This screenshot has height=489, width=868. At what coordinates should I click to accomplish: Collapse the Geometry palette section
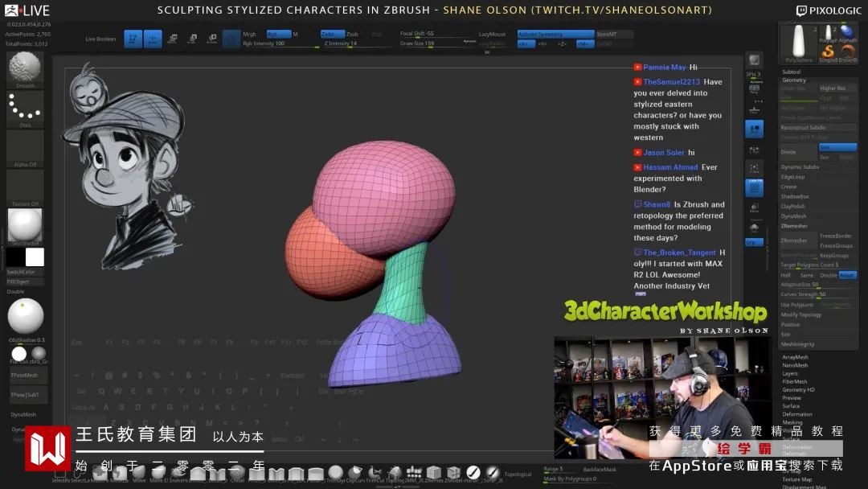coord(794,80)
